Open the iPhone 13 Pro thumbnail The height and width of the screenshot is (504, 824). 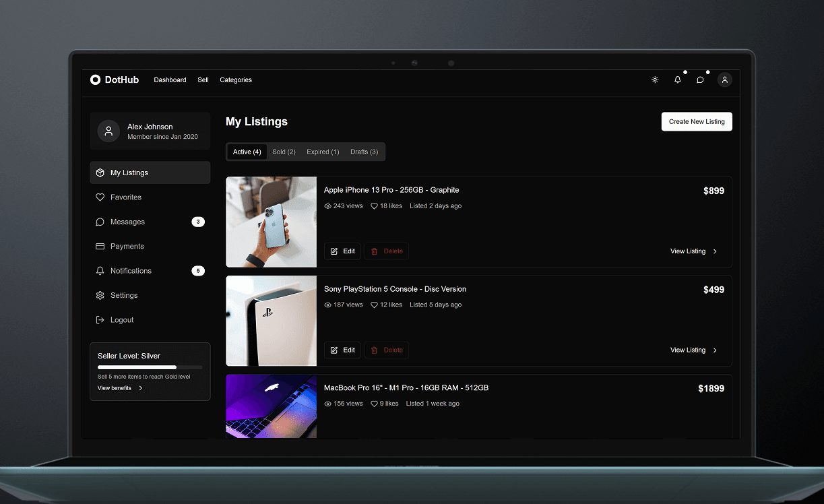click(x=271, y=222)
